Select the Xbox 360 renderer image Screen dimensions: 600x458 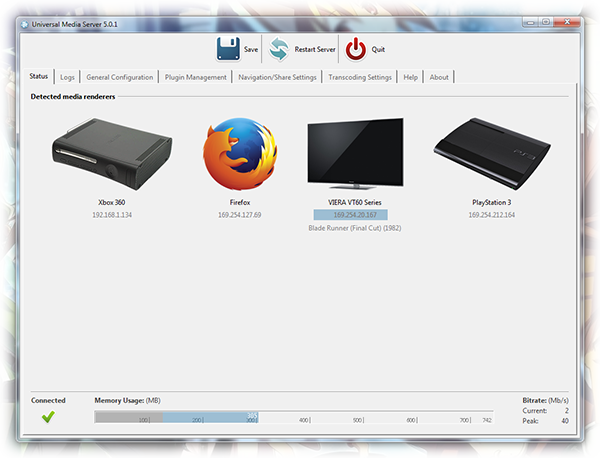[x=112, y=154]
